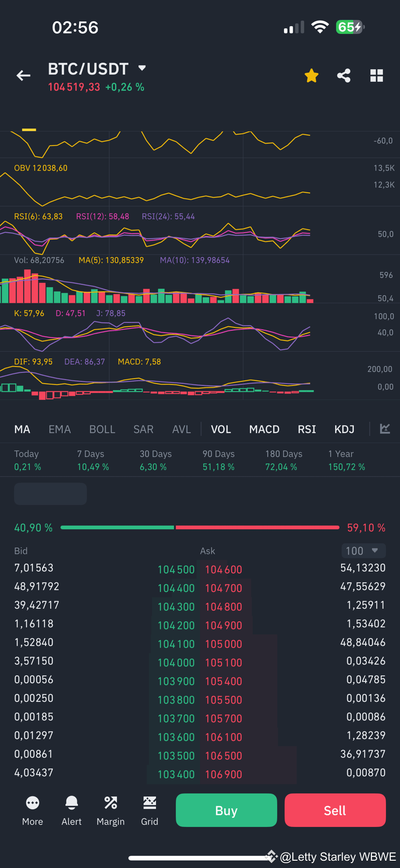Select the 7 Days performance 10,49 %
Image resolution: width=400 pixels, height=868 pixels.
(93, 460)
